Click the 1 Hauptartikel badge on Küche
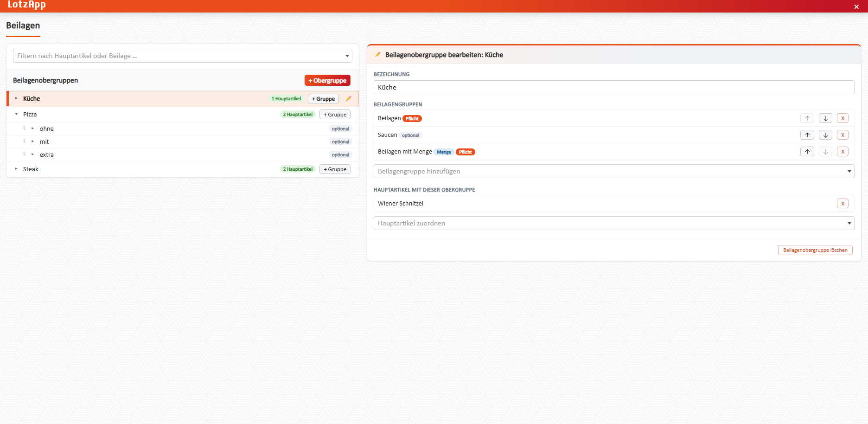The width and height of the screenshot is (868, 424). pyautogui.click(x=286, y=99)
